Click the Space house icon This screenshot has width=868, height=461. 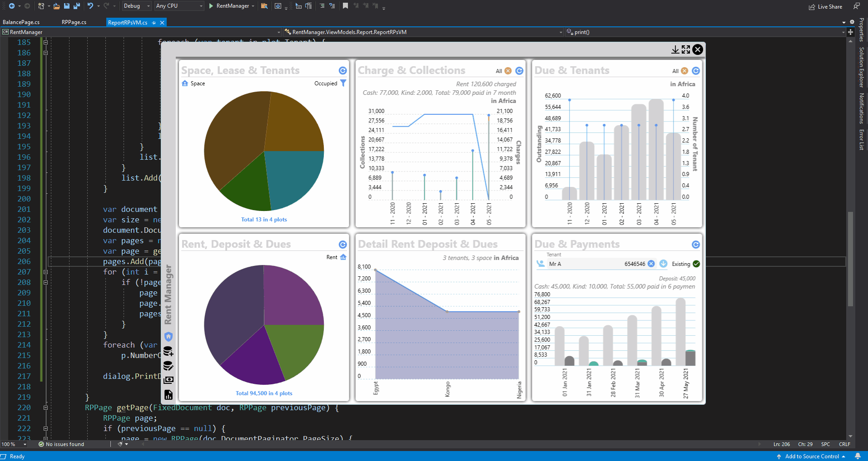[x=185, y=83]
